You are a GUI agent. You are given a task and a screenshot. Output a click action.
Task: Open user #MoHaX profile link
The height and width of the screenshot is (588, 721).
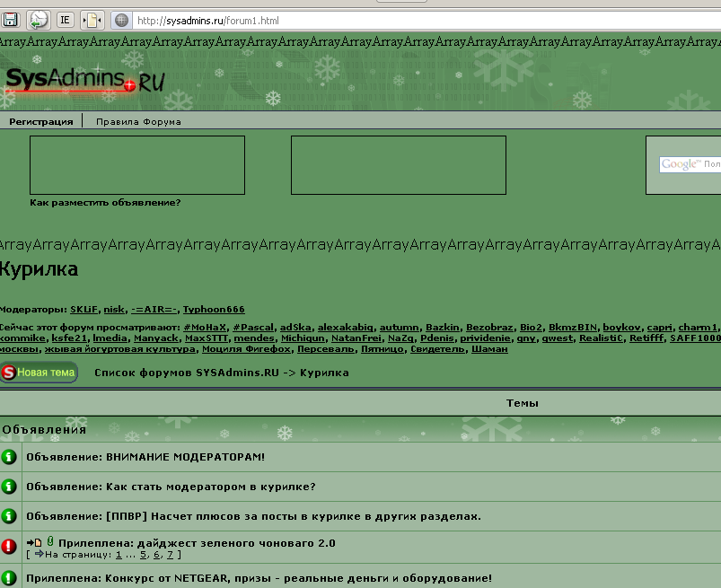(x=205, y=328)
